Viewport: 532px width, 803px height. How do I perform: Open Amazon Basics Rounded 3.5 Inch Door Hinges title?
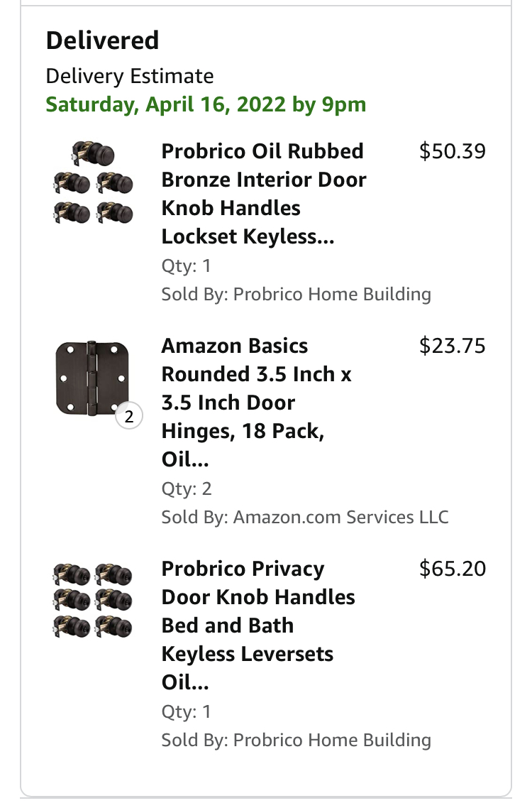pyautogui.click(x=255, y=403)
